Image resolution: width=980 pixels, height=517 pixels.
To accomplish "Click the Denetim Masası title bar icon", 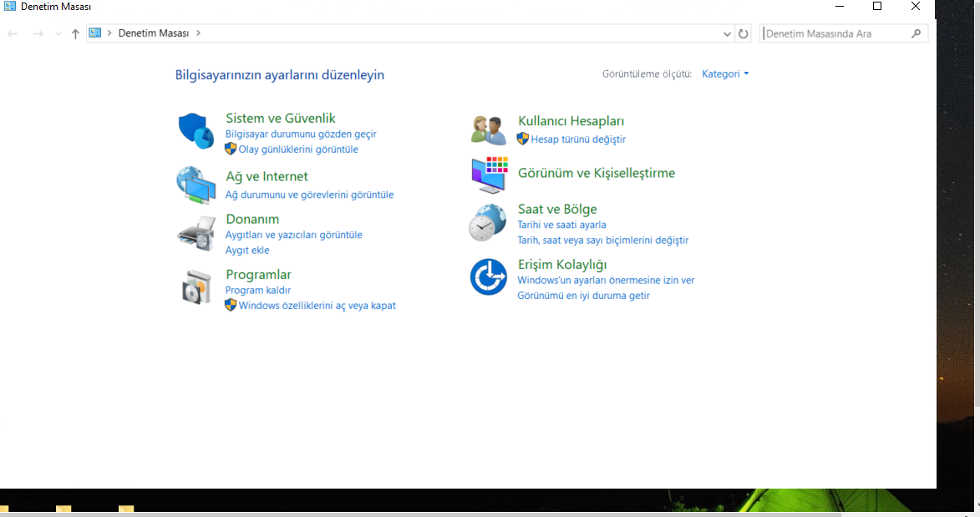I will (x=10, y=6).
